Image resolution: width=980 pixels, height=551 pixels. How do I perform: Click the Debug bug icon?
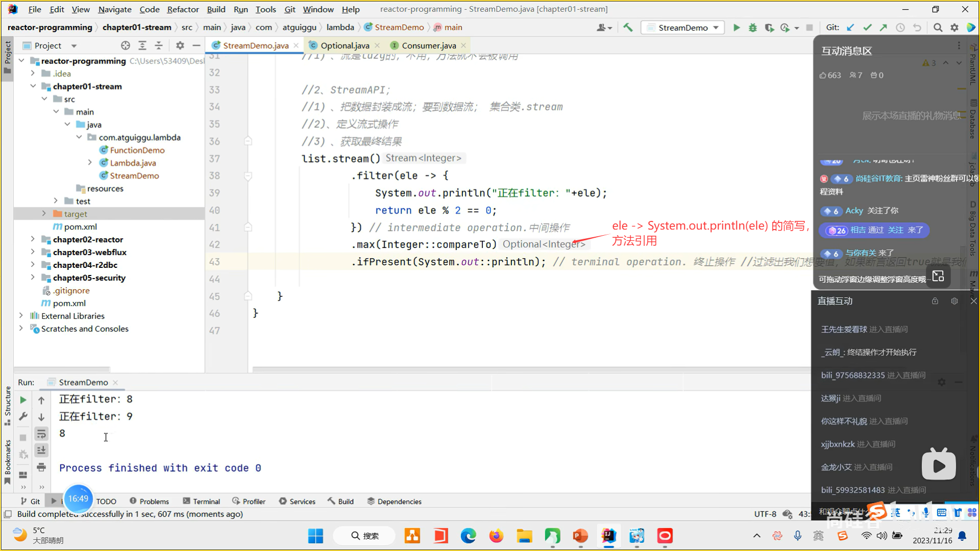(x=752, y=28)
